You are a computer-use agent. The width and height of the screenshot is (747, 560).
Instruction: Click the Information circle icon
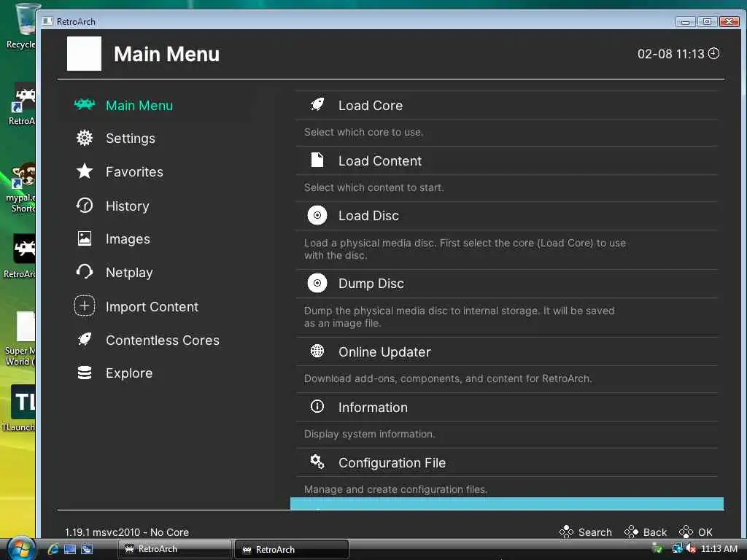coord(317,407)
